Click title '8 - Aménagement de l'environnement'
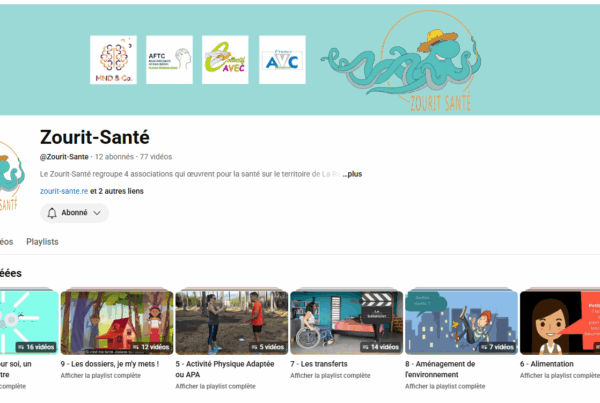 pyautogui.click(x=440, y=369)
